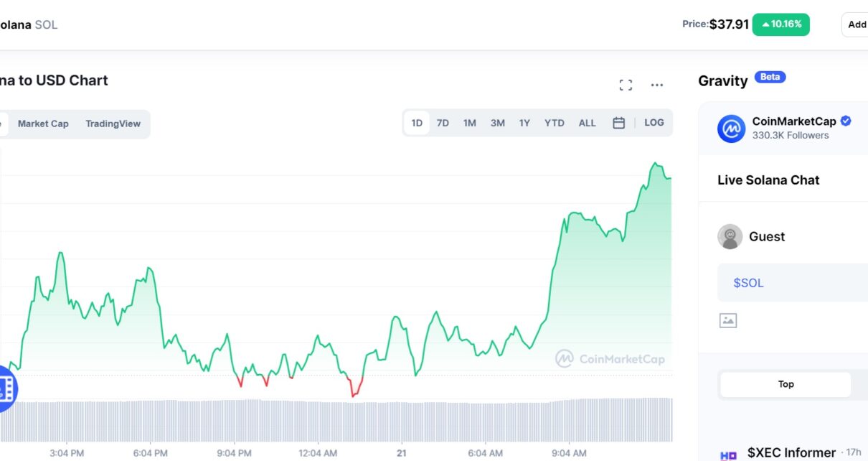This screenshot has height=461, width=868.
Task: Click the Guest username text
Action: click(767, 236)
